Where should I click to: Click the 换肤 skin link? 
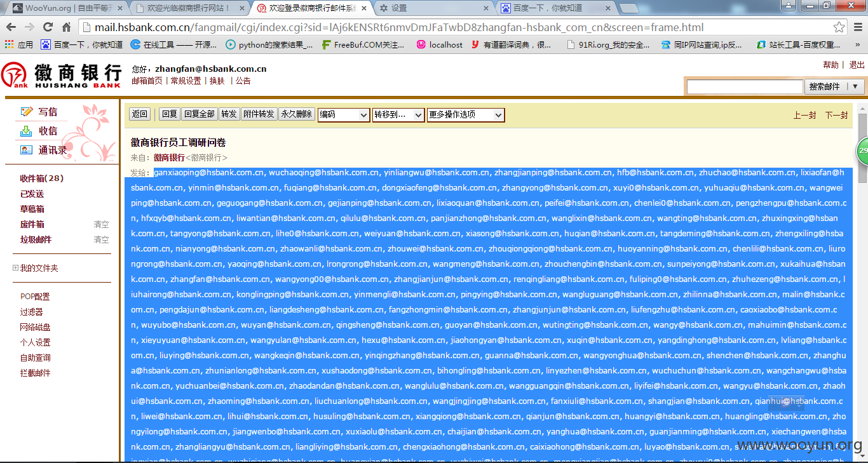(217, 81)
